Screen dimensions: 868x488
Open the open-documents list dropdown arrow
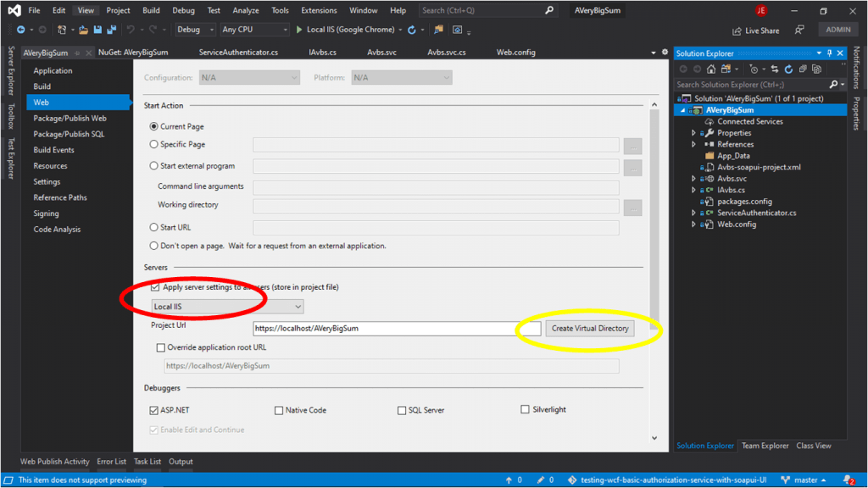[x=654, y=53]
